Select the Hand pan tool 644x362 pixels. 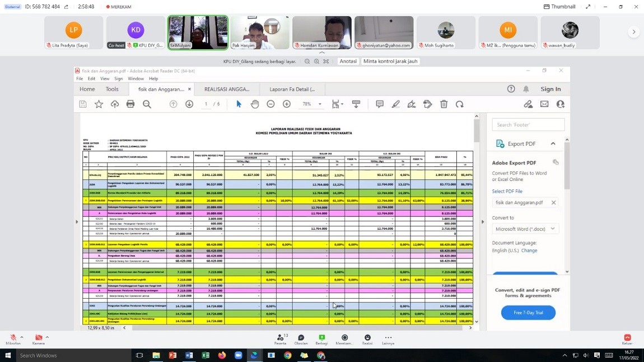(x=255, y=104)
